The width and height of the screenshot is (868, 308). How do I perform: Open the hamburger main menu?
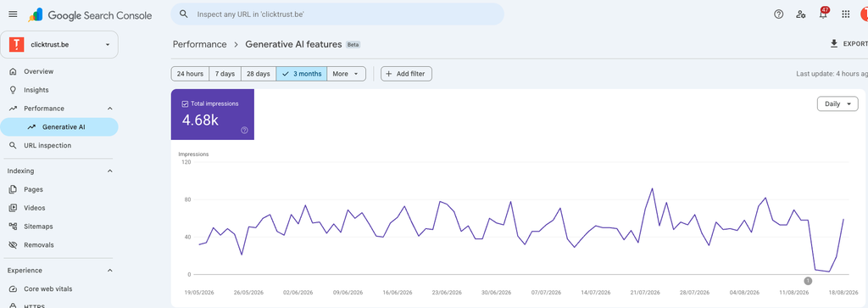tap(13, 14)
